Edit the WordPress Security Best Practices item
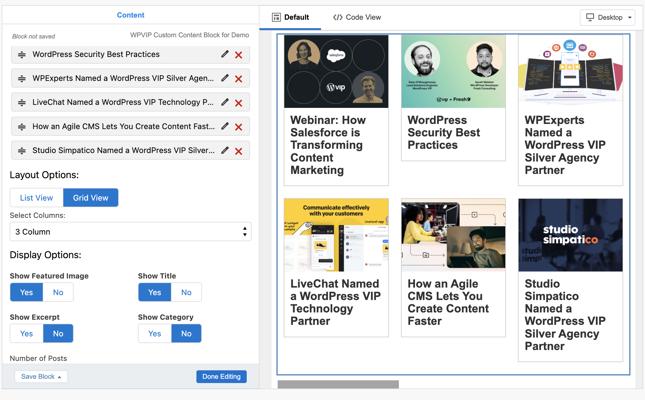Screen dimensions: 645x400 [x=225, y=54]
